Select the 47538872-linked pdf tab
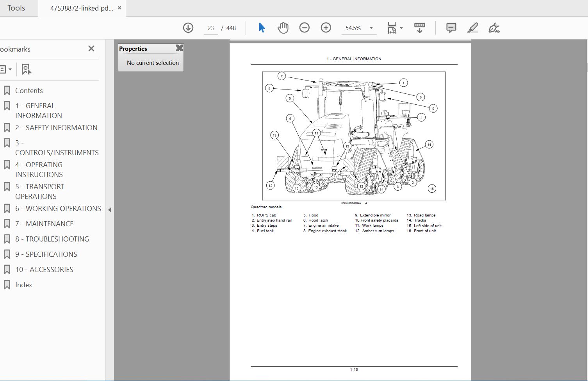This screenshot has width=588, height=381. click(81, 8)
